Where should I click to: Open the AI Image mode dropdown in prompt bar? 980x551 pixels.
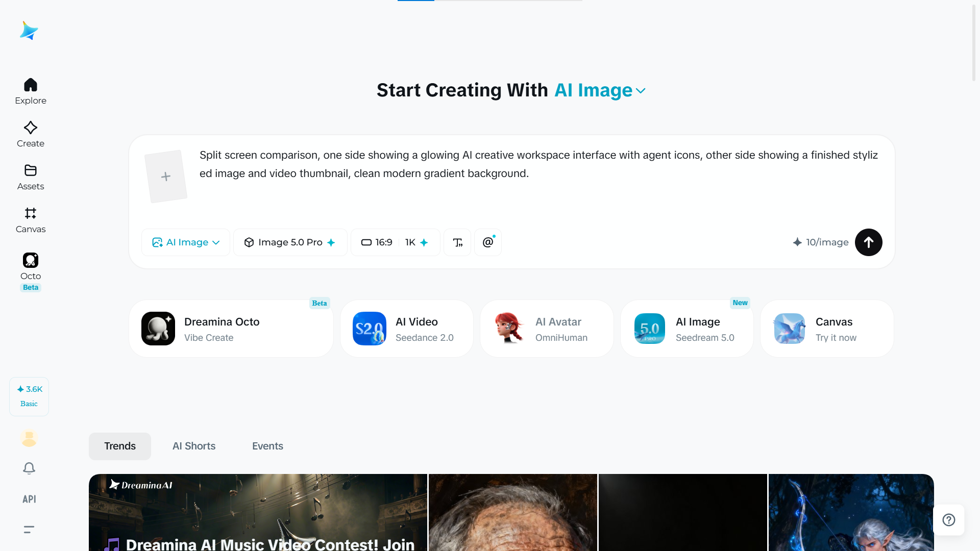point(186,242)
